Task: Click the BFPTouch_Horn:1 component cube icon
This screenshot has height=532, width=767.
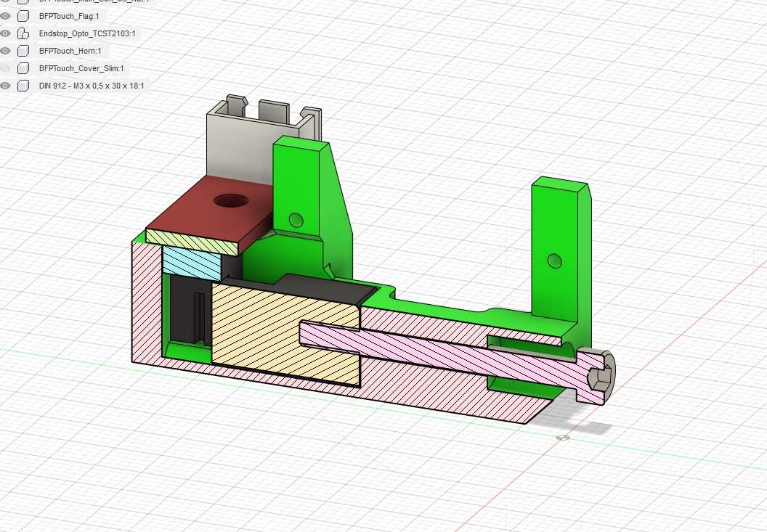Action: point(23,51)
